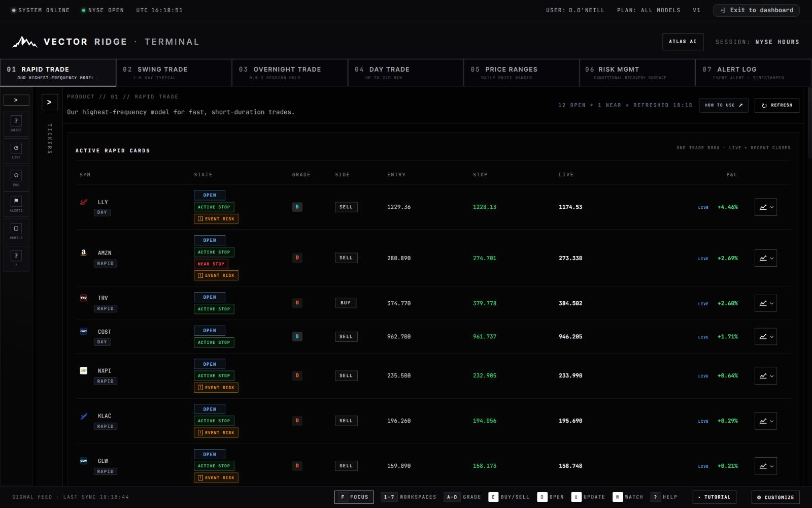Click the BUY side badge for TRV
812x508 pixels.
click(x=346, y=303)
